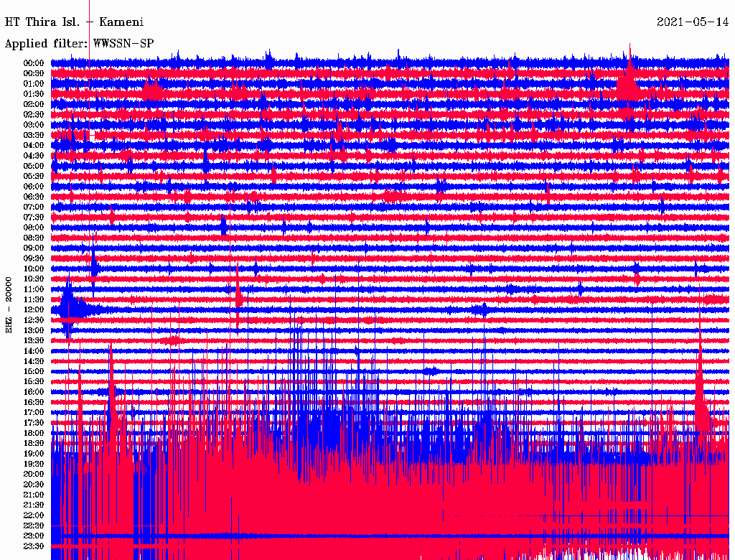735x560 pixels.
Task: Choose the 23:00 time row label
Action: [x=34, y=536]
